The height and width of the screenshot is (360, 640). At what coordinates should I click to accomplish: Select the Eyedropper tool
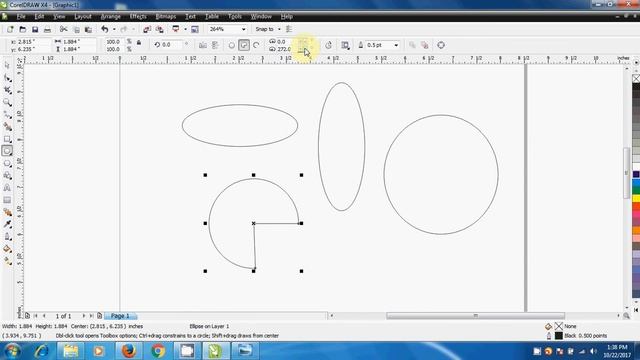[7, 224]
